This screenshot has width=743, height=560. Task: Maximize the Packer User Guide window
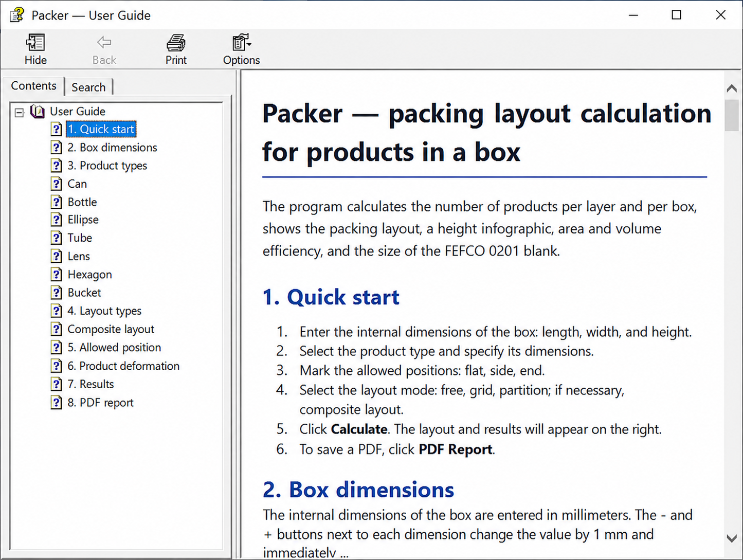pos(677,15)
